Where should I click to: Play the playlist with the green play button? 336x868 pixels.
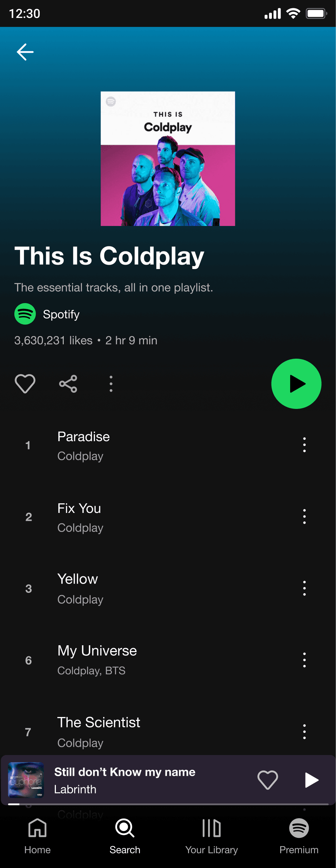tap(296, 384)
